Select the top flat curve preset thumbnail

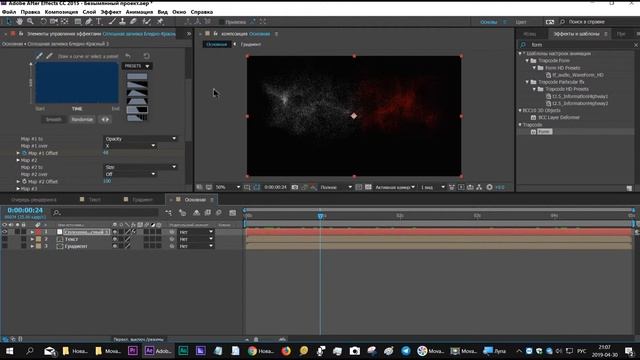tap(137, 76)
